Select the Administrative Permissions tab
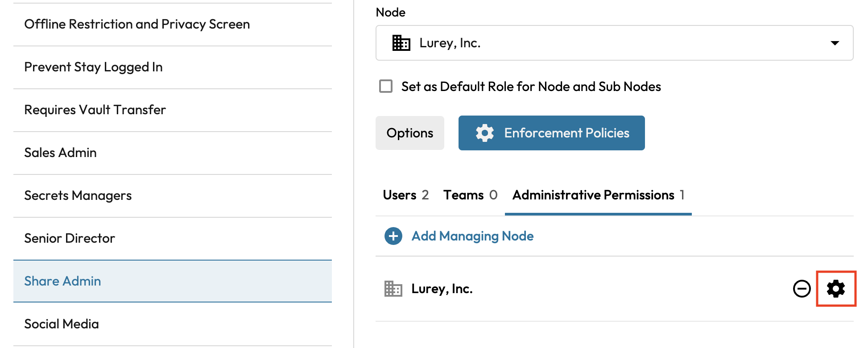 click(598, 195)
